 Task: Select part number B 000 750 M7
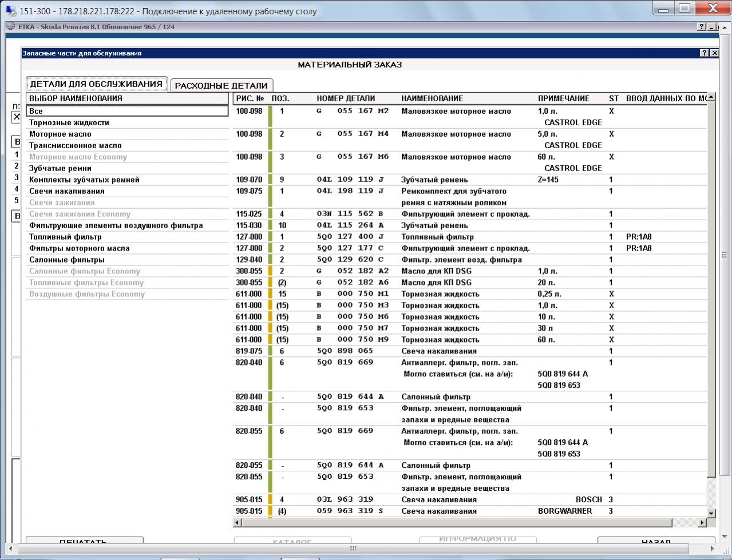click(353, 328)
